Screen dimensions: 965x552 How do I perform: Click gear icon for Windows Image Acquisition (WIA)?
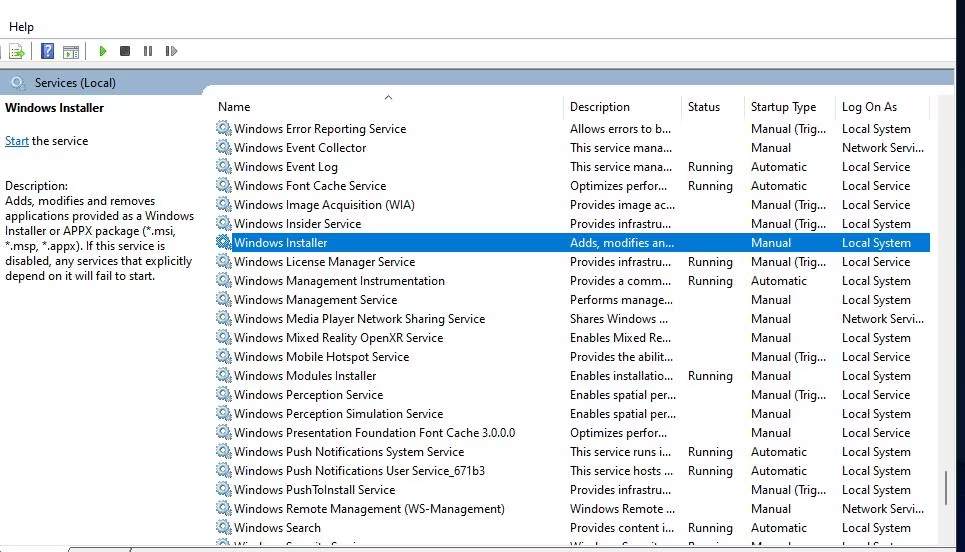[x=223, y=204]
